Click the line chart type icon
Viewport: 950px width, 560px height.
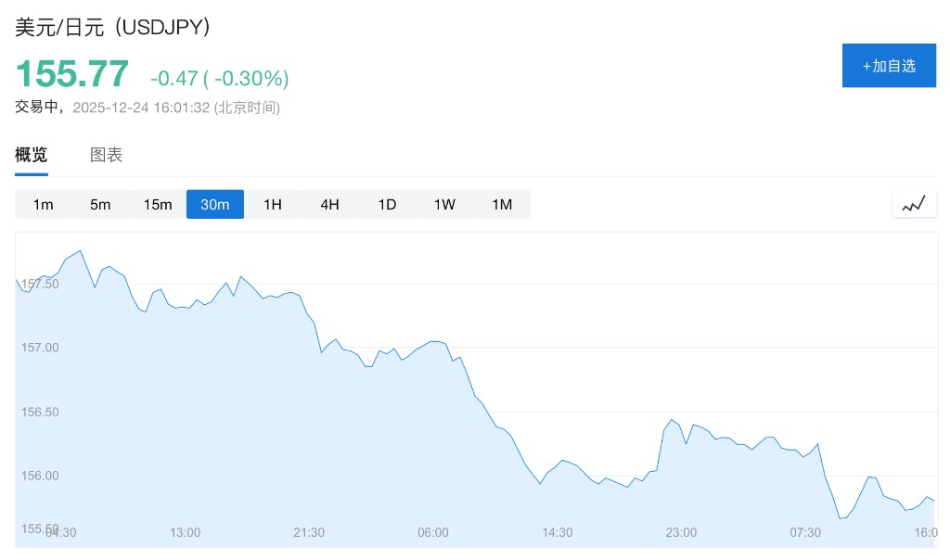[x=914, y=204]
